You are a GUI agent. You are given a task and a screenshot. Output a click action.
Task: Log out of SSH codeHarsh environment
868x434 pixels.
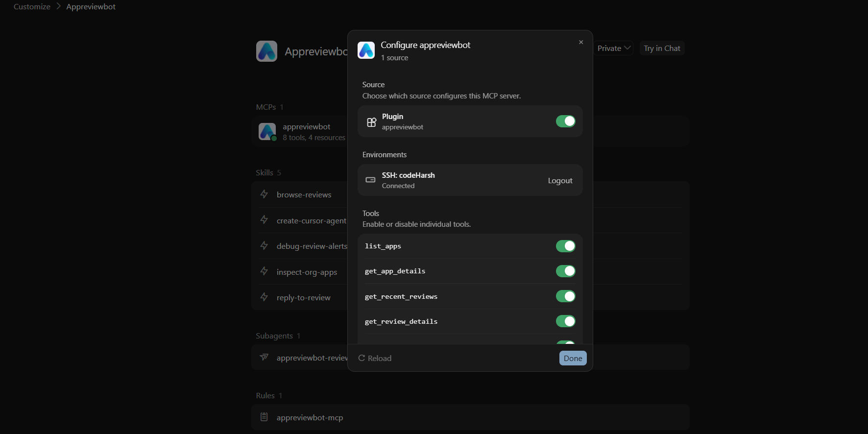560,180
